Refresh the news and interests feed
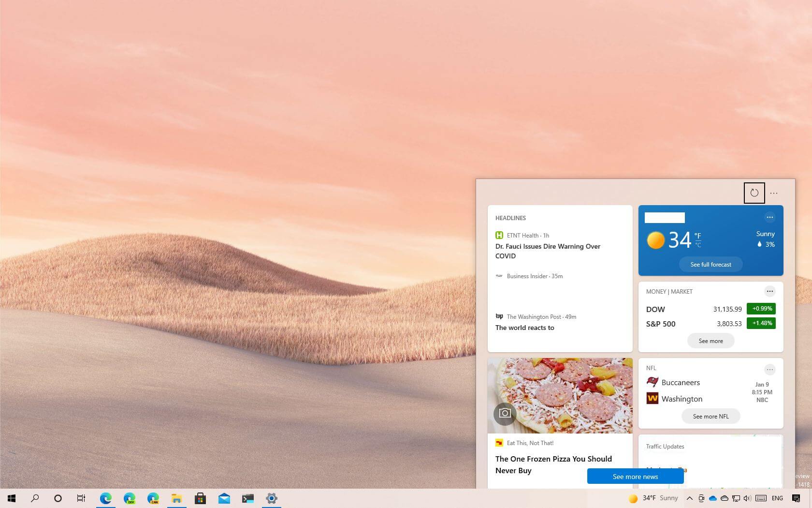Image resolution: width=812 pixels, height=508 pixels. click(754, 193)
